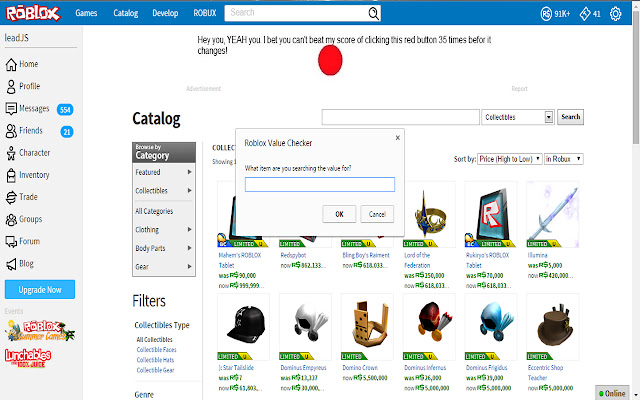
Task: Report the advertisement
Action: click(519, 89)
